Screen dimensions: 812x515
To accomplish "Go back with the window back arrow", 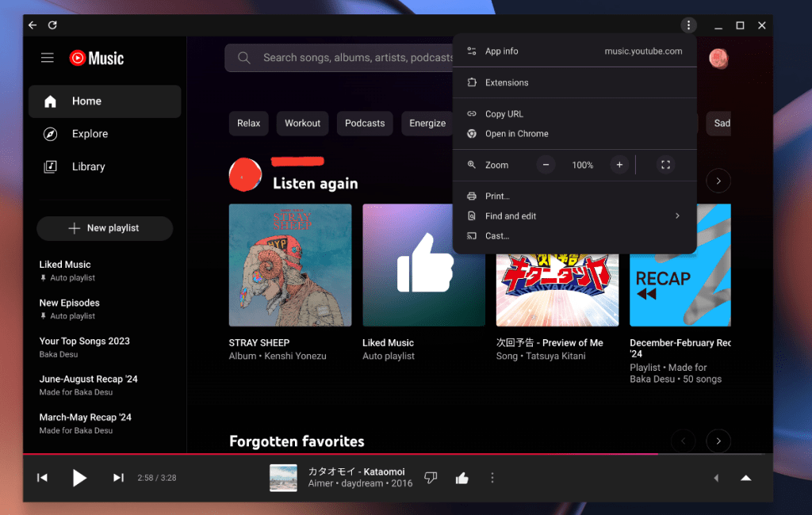I will pyautogui.click(x=33, y=25).
